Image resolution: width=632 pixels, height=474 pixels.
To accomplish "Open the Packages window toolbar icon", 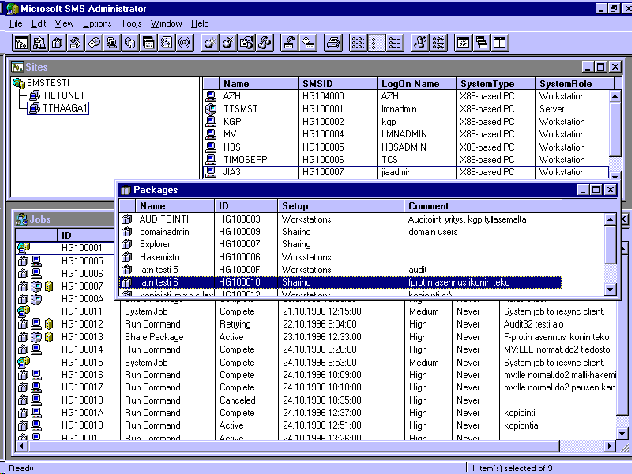I will [57, 42].
